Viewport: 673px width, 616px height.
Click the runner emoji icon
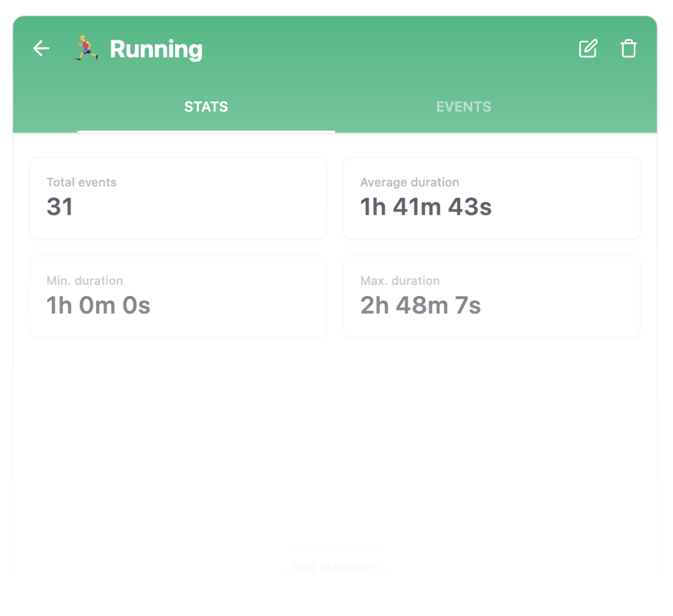coord(87,48)
